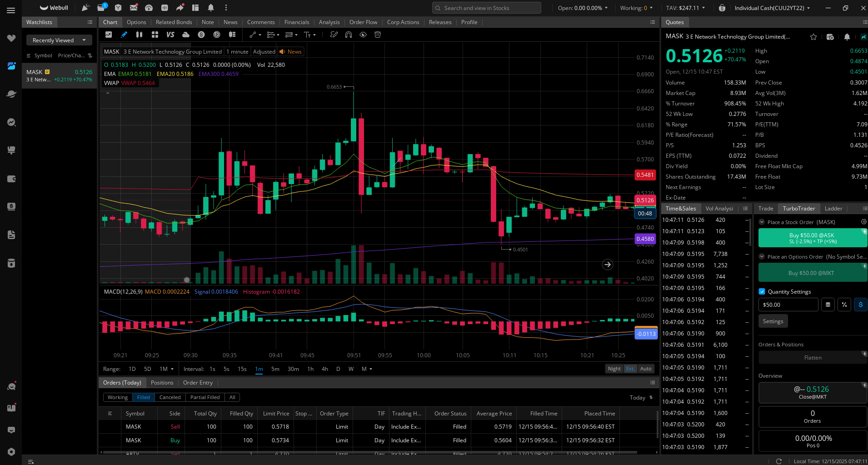Screen dimensions: 868x465
Task: Open the settings gear icon in left sidebar
Action: [x=11, y=452]
